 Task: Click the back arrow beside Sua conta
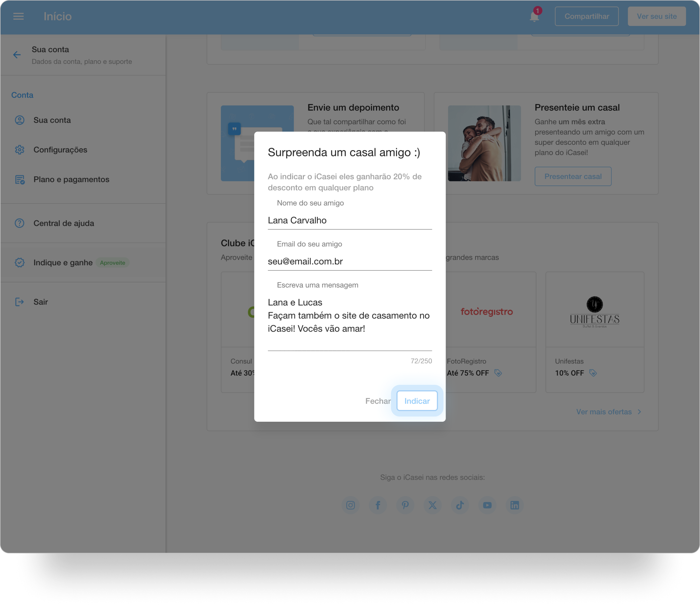(x=17, y=55)
